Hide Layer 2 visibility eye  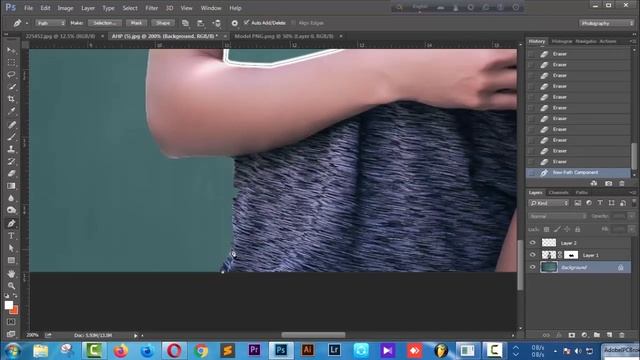click(532, 243)
